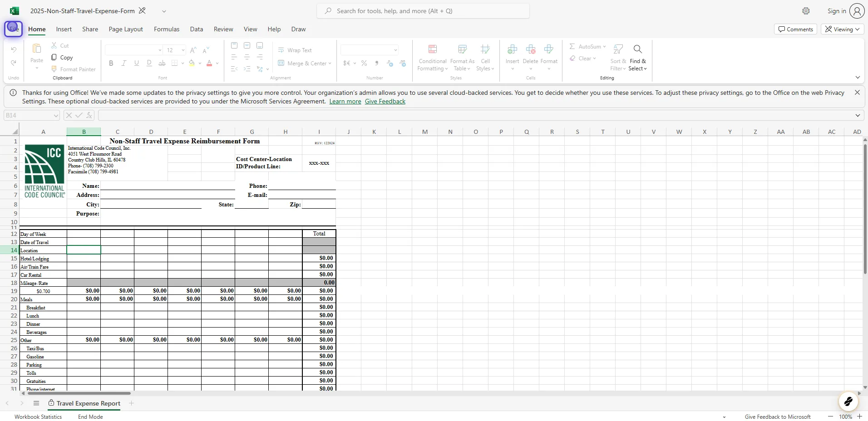Viewport: 868px width, 421px height.
Task: Click the Decrease Decimal icon
Action: tap(403, 63)
